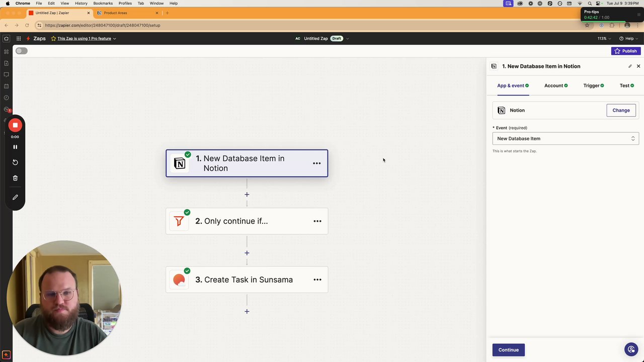Open the Wi-Fi status menu

pos(580,3)
